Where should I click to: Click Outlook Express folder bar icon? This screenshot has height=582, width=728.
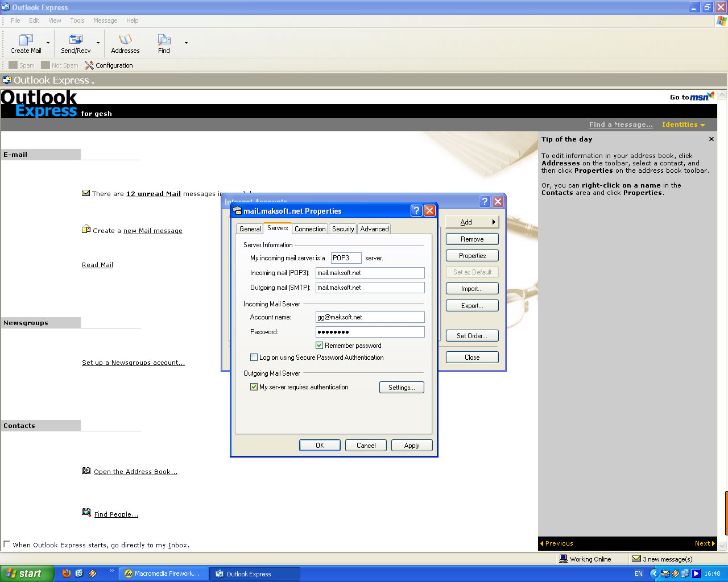[7, 80]
